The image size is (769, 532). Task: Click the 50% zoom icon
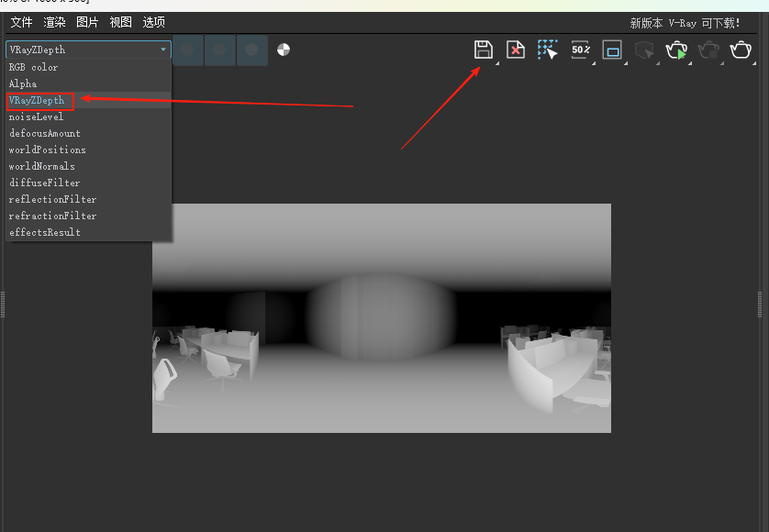[x=580, y=50]
